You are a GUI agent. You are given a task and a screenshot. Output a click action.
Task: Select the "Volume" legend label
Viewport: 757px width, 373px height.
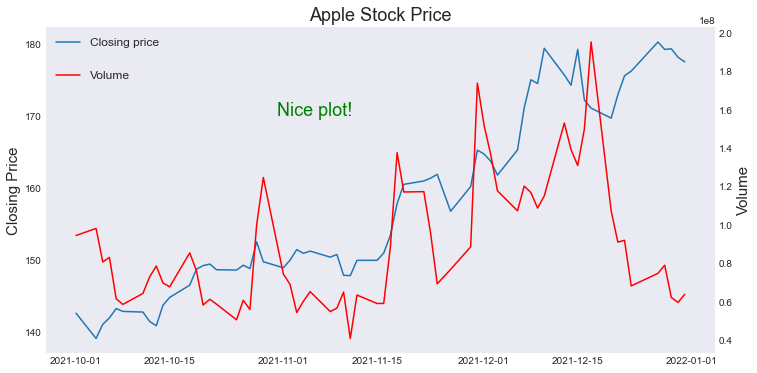tap(110, 75)
